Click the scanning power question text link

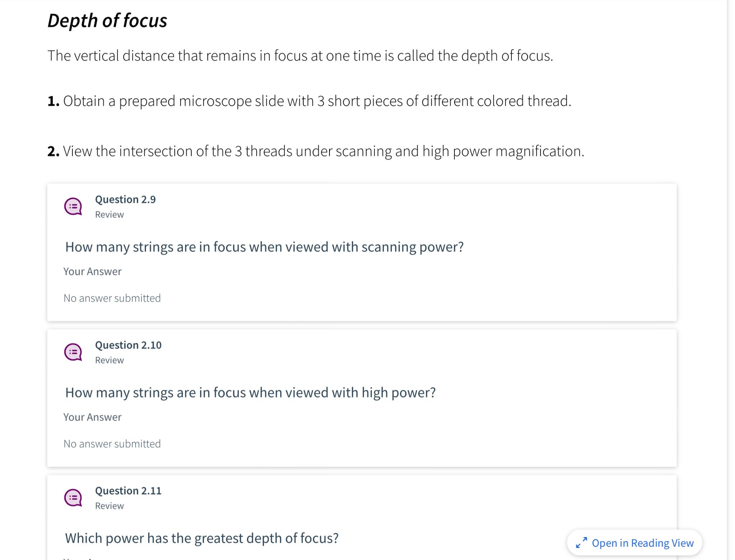click(x=264, y=247)
